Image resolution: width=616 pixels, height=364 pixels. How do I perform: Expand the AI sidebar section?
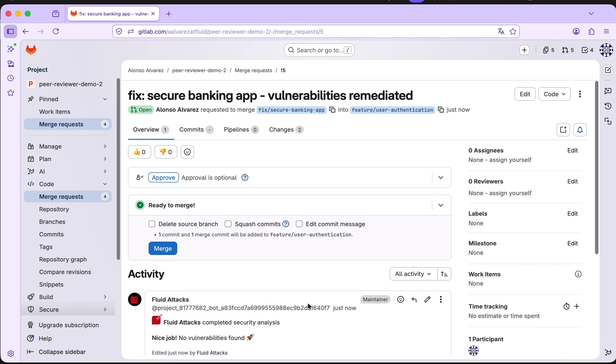point(105,171)
